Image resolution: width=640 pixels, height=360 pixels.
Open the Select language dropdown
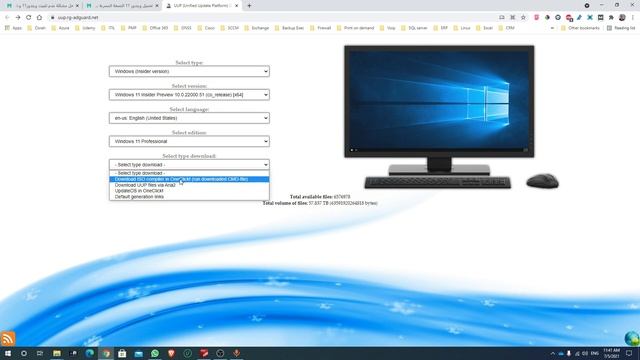(x=189, y=118)
